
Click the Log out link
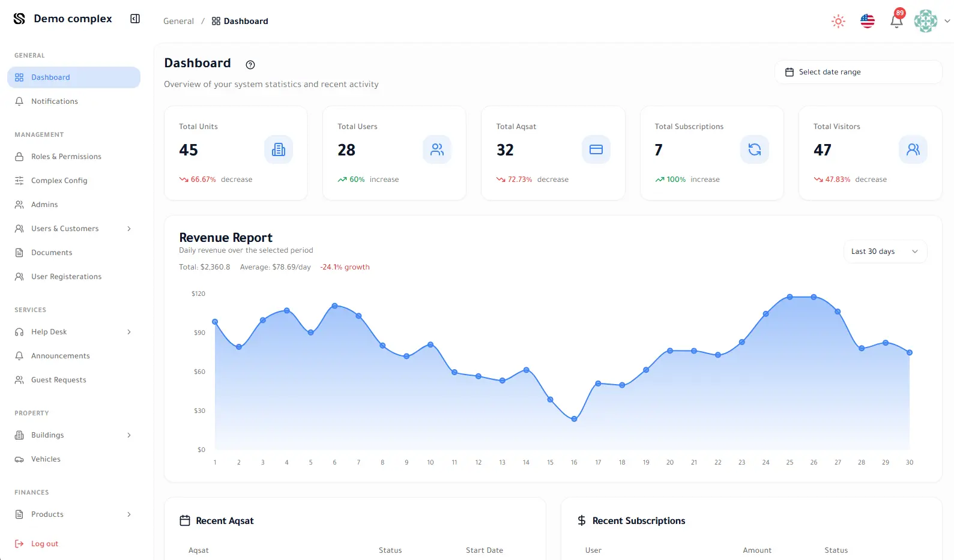click(x=44, y=544)
